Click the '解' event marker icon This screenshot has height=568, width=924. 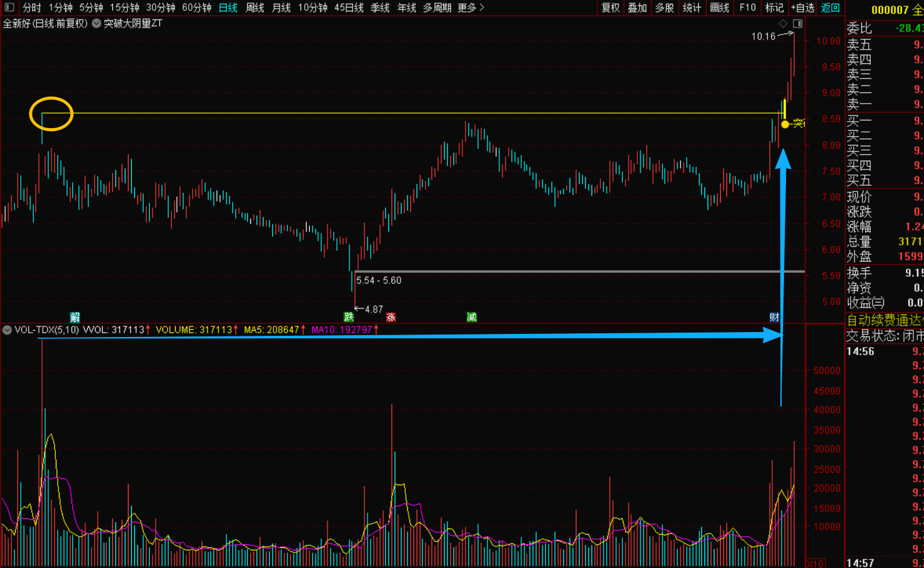coord(75,317)
